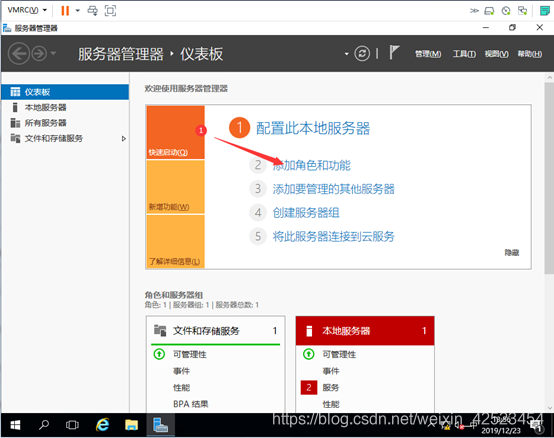Image resolution: width=554 pixels, height=438 pixels.
Task: Select the 新增功能(W) tile
Action: tap(176, 187)
